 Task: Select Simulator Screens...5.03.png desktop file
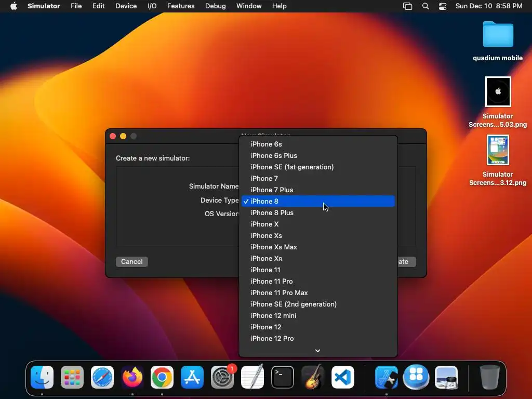[498, 102]
